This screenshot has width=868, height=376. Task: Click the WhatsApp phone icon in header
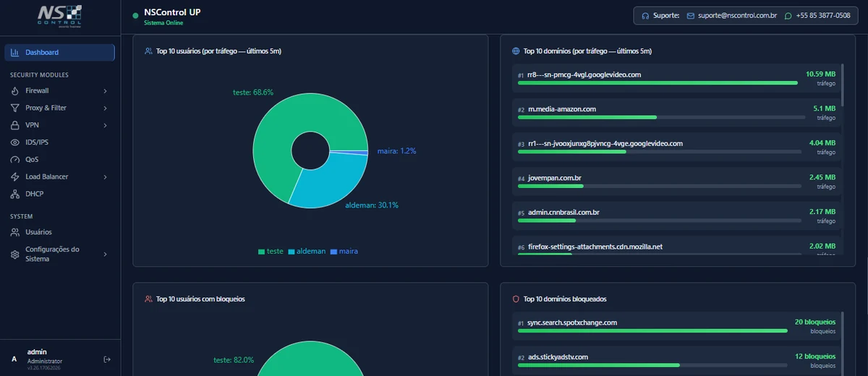point(788,15)
